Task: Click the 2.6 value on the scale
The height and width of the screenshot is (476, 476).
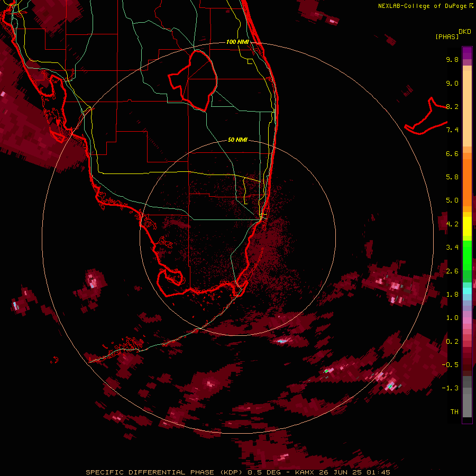Action: point(452,271)
